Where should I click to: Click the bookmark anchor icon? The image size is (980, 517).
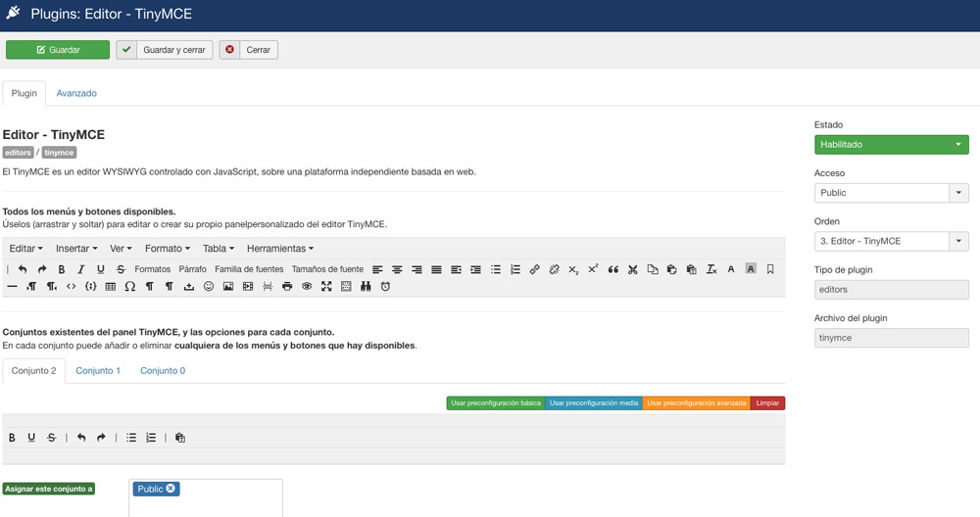tap(770, 269)
